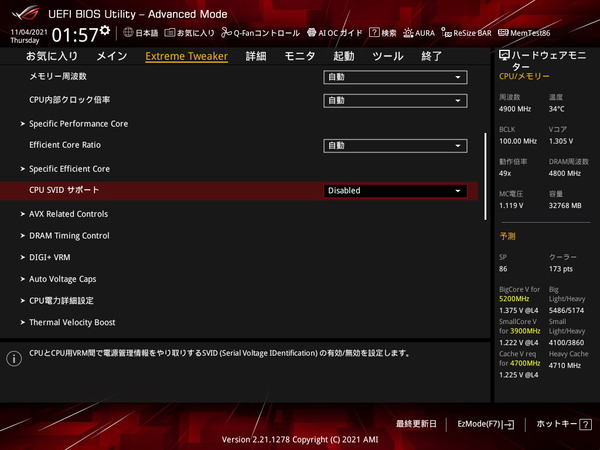Click the Q-Fanコントロール label
The width and height of the screenshot is (600, 450).
tap(267, 33)
